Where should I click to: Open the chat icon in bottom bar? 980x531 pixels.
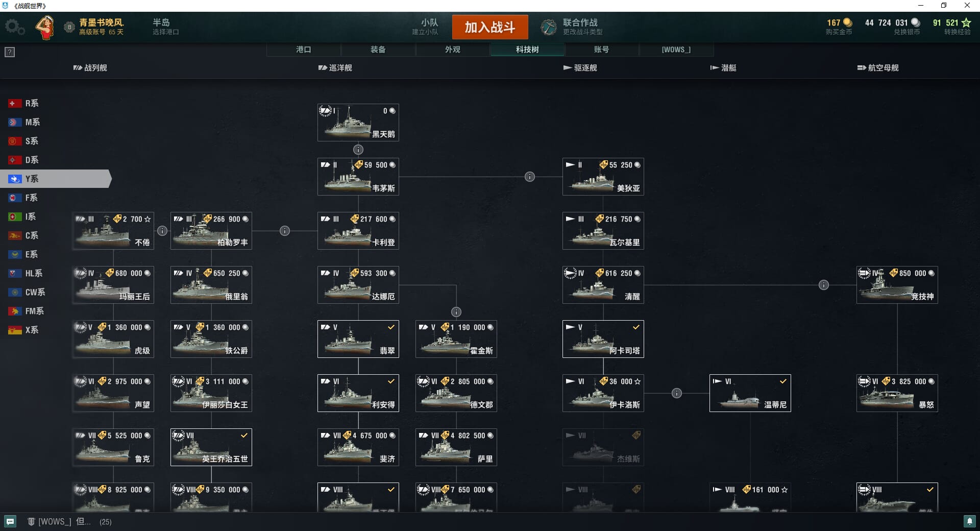[10, 521]
